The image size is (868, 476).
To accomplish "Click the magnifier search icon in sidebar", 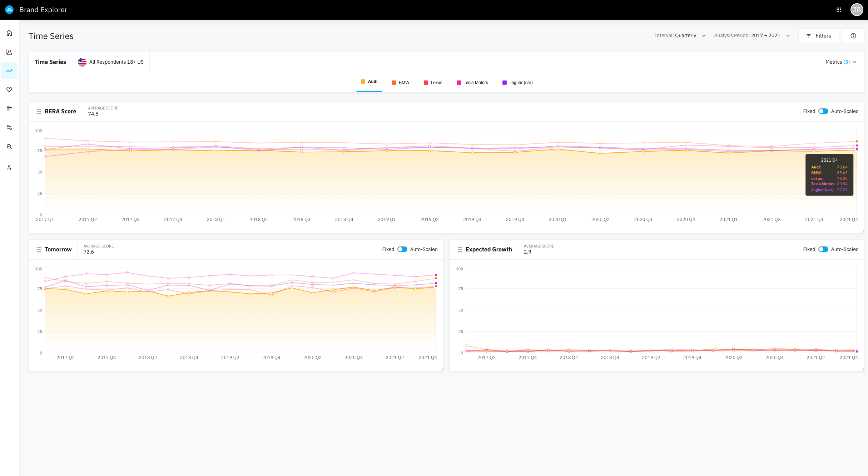I will [9, 147].
